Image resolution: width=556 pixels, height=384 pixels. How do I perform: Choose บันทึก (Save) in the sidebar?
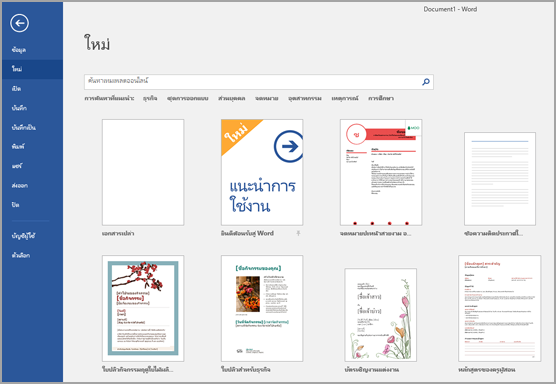click(19, 108)
